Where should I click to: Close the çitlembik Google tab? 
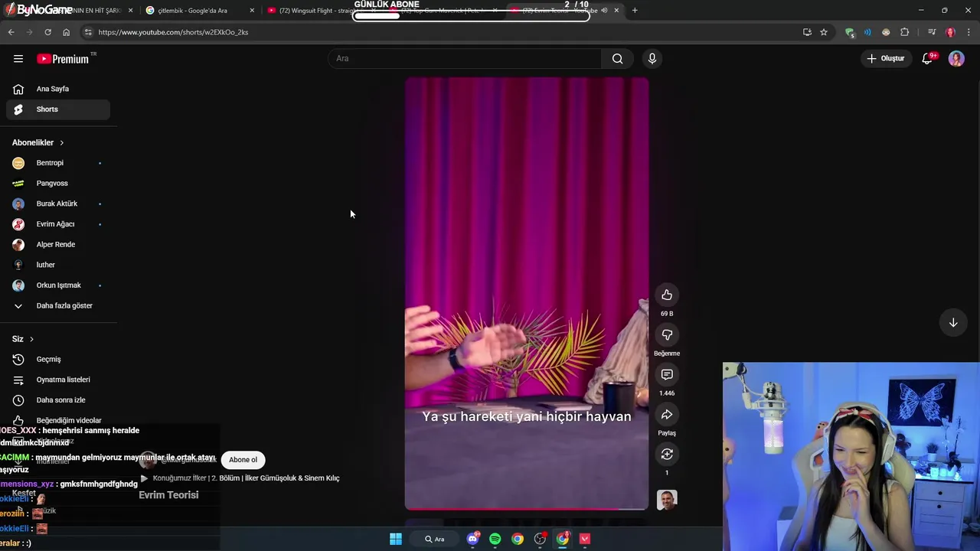click(253, 11)
